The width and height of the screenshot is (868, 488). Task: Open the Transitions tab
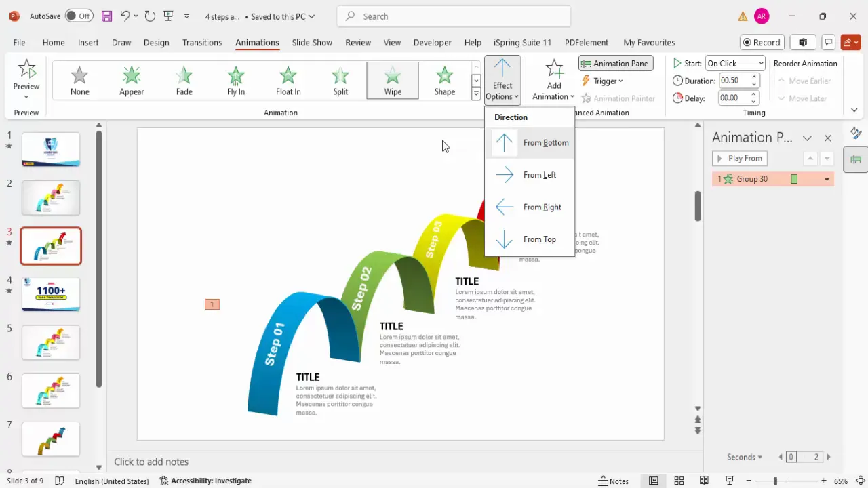[202, 42]
